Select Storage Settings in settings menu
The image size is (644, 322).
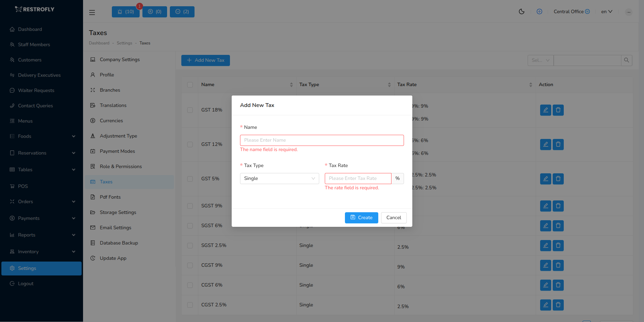pyautogui.click(x=118, y=212)
